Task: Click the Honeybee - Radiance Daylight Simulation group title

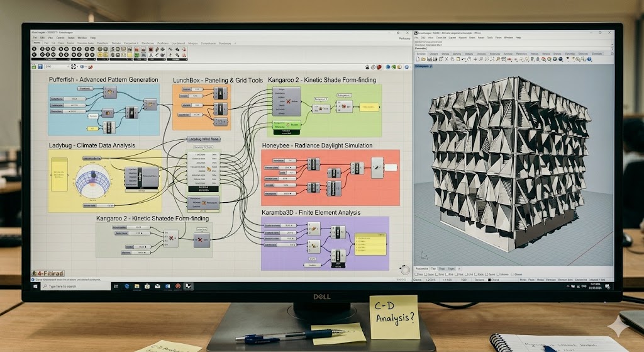Action: (317, 145)
